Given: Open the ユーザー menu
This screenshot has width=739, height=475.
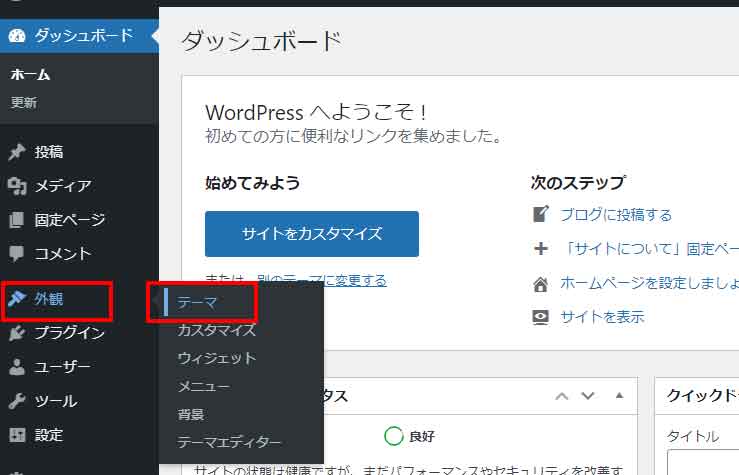Looking at the screenshot, I should [79, 367].
